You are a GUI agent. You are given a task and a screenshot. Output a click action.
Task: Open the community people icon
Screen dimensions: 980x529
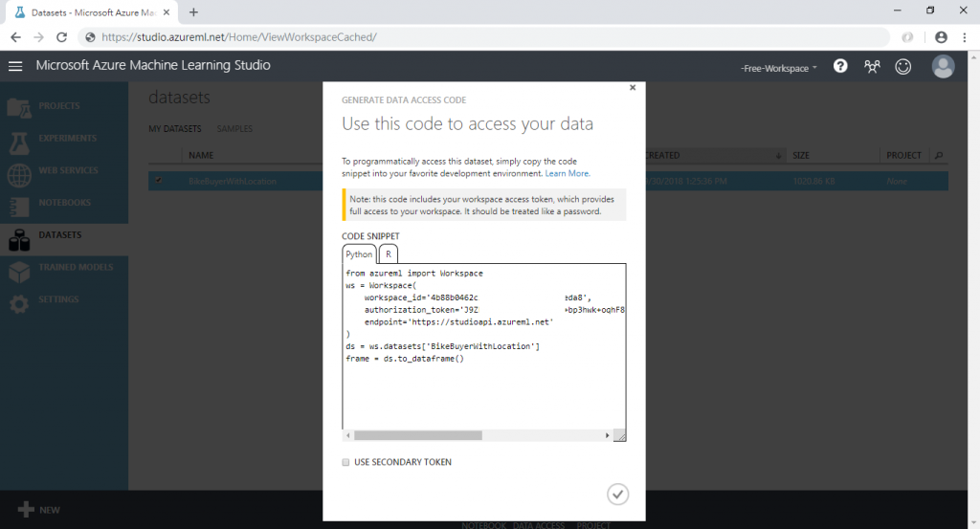(872, 66)
